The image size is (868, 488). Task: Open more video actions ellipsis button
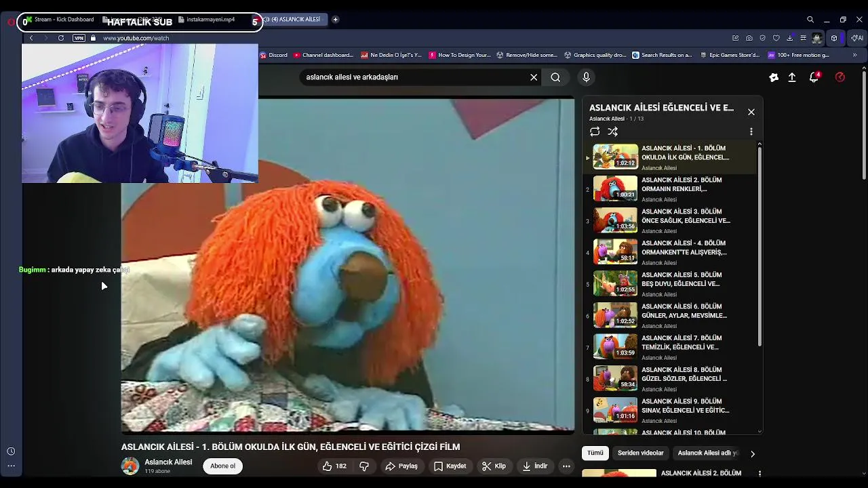pos(566,466)
